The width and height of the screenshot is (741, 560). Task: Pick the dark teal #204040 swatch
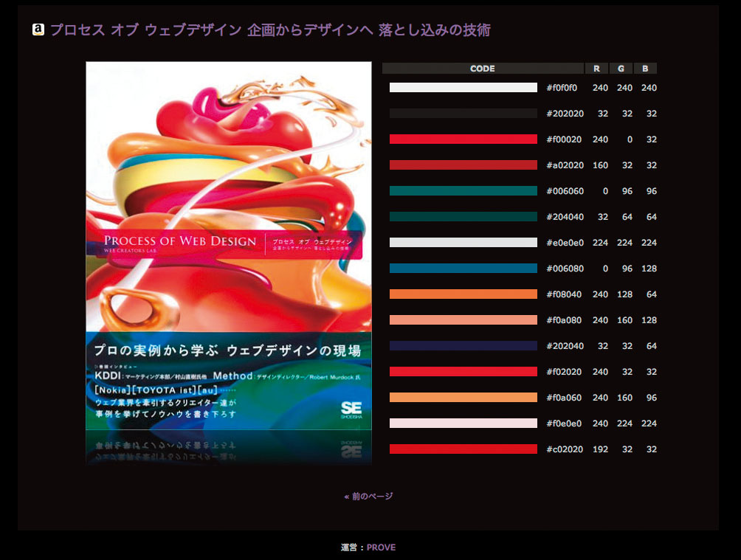point(463,216)
